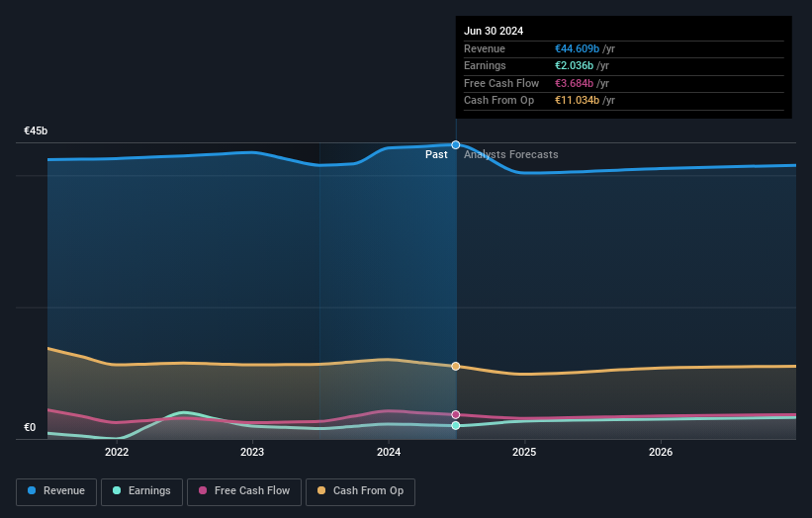Click the 2023 x-axis label
The width and height of the screenshot is (812, 518).
tap(252, 452)
